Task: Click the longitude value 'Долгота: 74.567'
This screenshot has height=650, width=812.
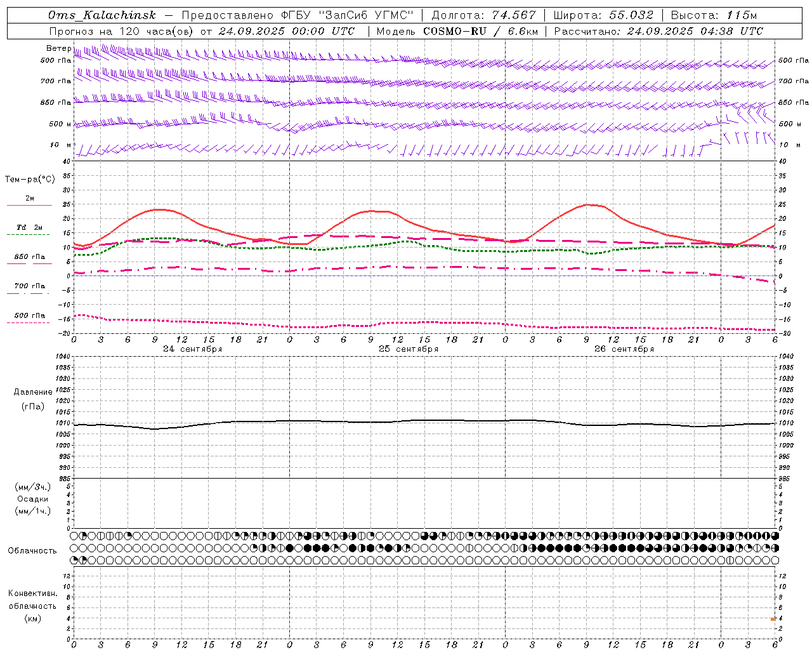Action: pos(483,15)
